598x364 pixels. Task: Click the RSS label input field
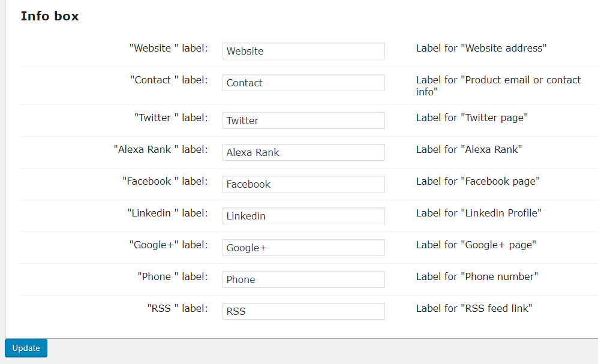(x=303, y=311)
